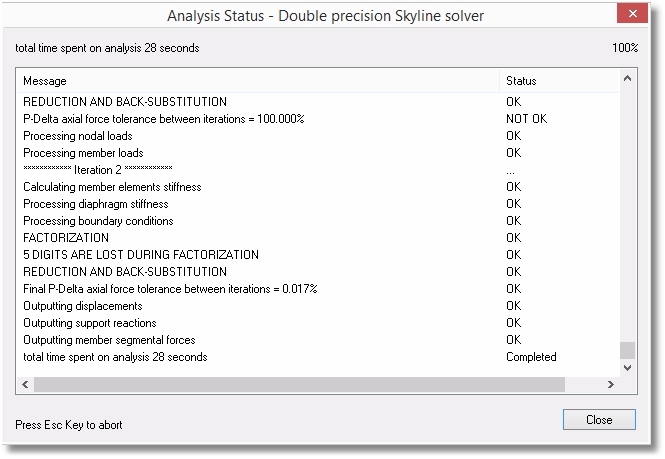Screen dimensions: 665x459
Task: Select '5 DIGITS ARE LOST DURING FACTORIZATION' row
Action: tap(141, 255)
